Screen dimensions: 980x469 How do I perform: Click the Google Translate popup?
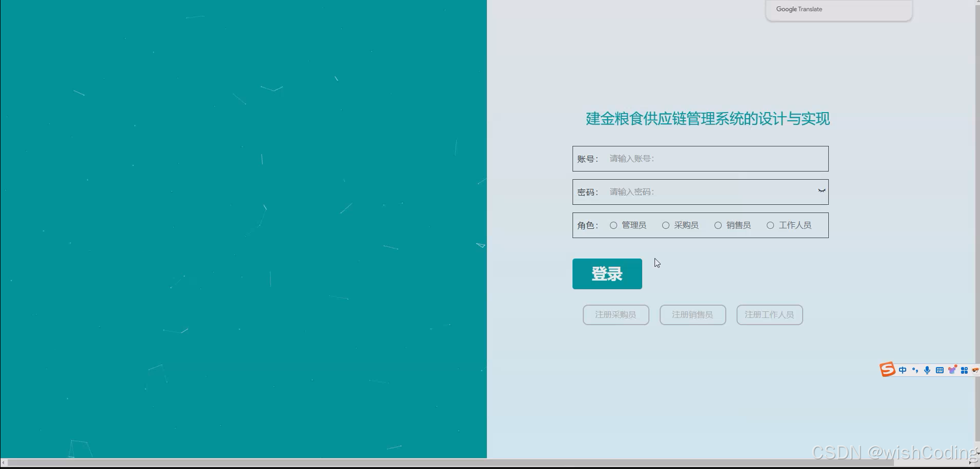(x=838, y=9)
